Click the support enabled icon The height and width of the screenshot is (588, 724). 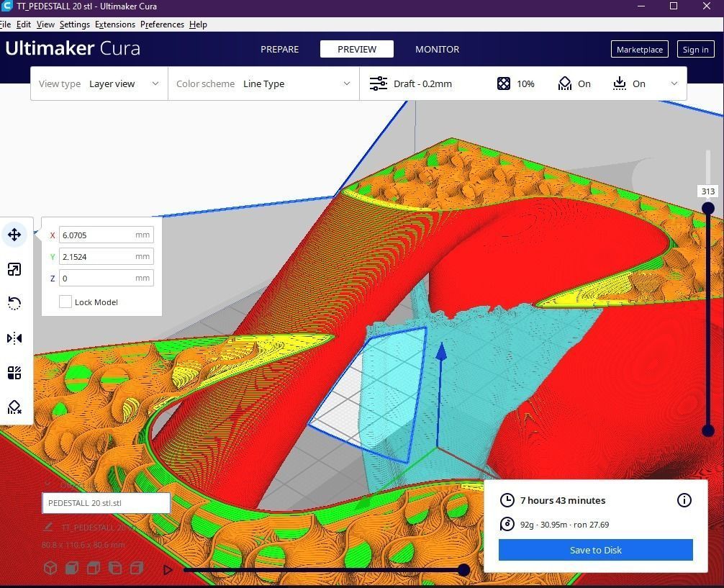click(565, 83)
